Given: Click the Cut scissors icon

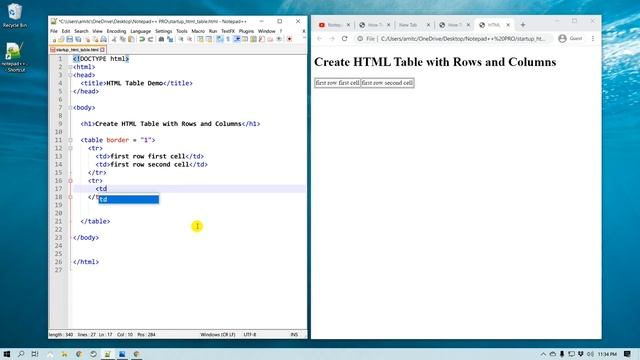Looking at the screenshot, I should [114, 39].
